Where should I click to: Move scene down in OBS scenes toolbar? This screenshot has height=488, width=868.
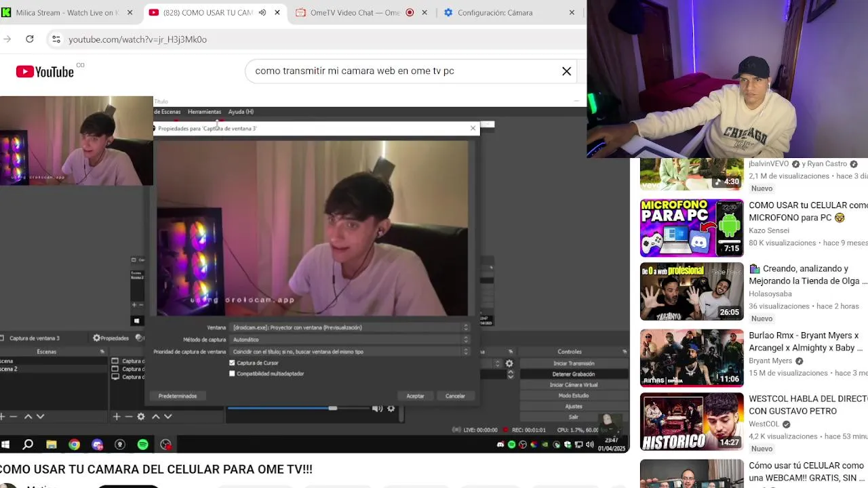pos(41,416)
